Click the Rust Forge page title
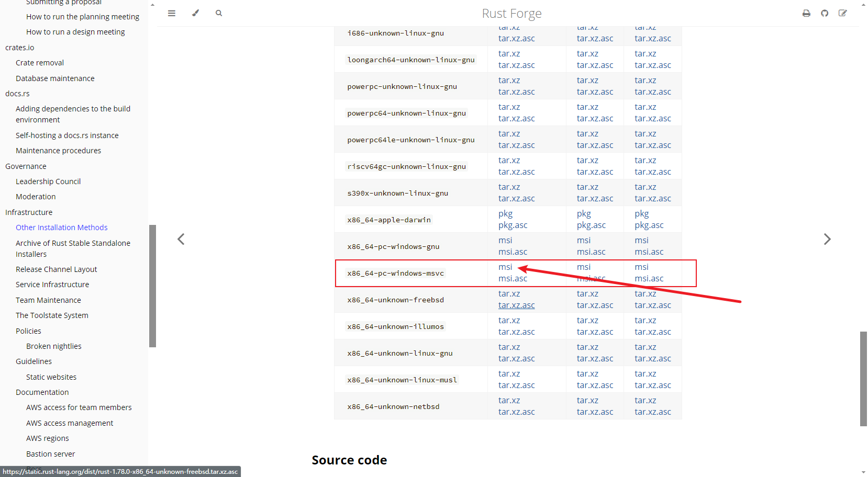This screenshot has width=868, height=477. click(511, 14)
